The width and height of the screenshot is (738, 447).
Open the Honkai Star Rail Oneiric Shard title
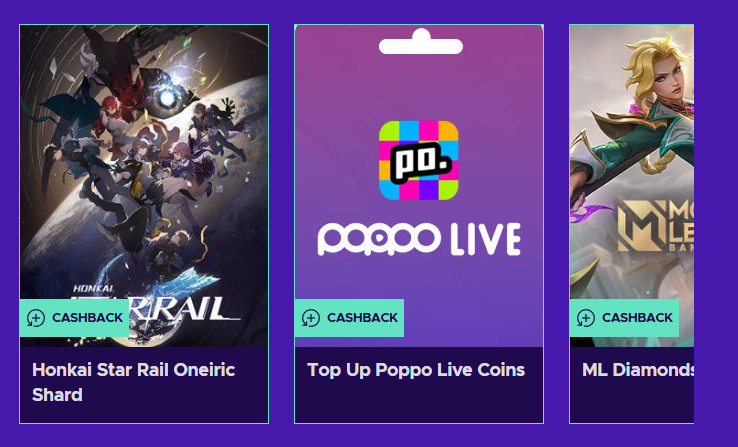click(x=133, y=382)
